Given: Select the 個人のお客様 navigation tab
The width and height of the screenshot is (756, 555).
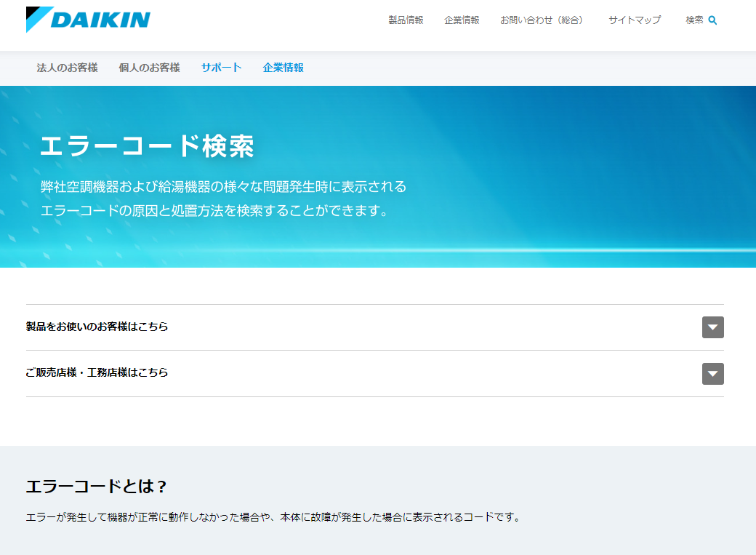Looking at the screenshot, I should click(149, 68).
